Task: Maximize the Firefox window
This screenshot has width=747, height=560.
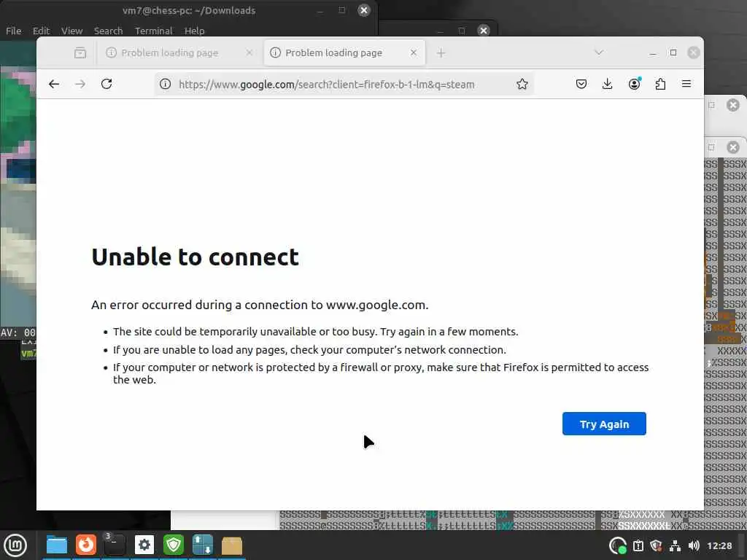Action: (x=673, y=52)
